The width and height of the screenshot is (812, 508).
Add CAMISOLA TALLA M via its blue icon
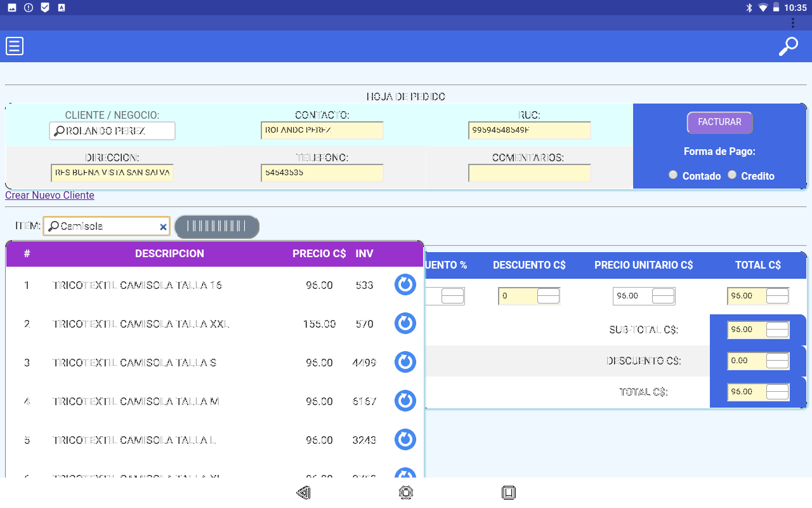pyautogui.click(x=405, y=401)
